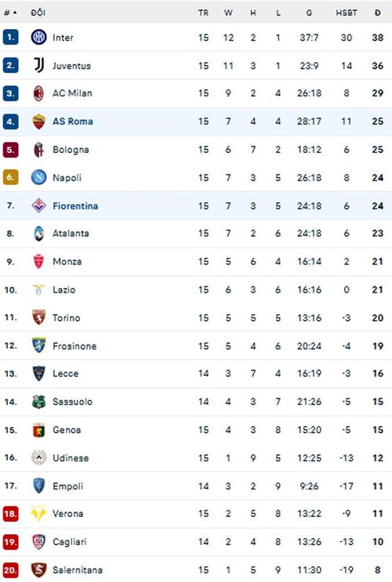
Task: Open the Fiorentina crest icon
Action: click(x=38, y=206)
